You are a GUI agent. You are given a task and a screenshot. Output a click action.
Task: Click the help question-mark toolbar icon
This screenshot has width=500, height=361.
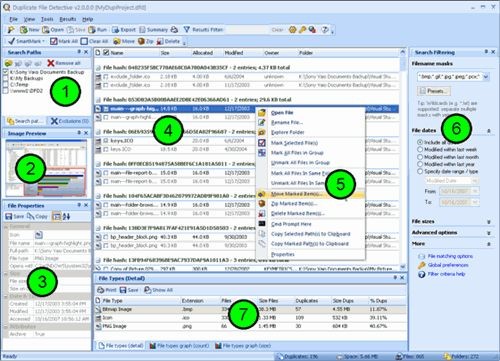[x=325, y=30]
